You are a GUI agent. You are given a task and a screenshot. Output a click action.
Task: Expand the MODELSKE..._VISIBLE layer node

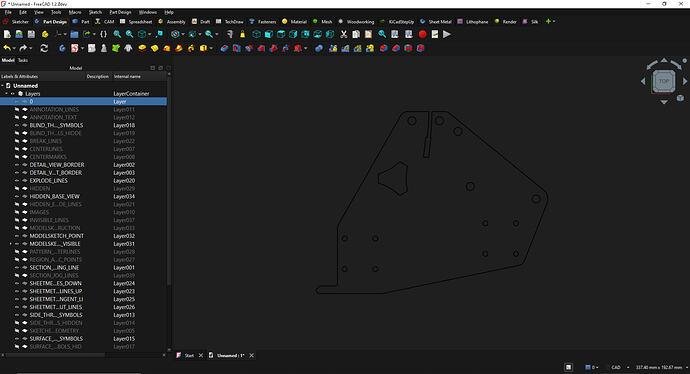(11, 244)
